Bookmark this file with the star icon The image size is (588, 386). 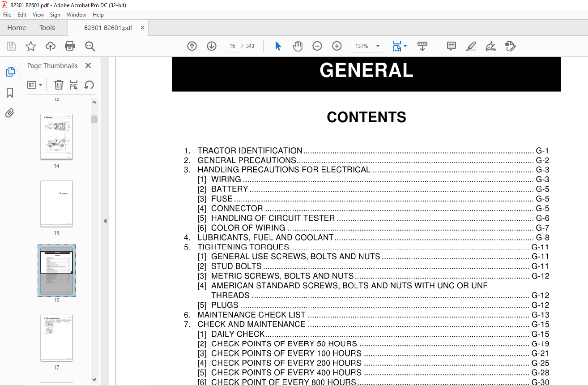pos(30,46)
